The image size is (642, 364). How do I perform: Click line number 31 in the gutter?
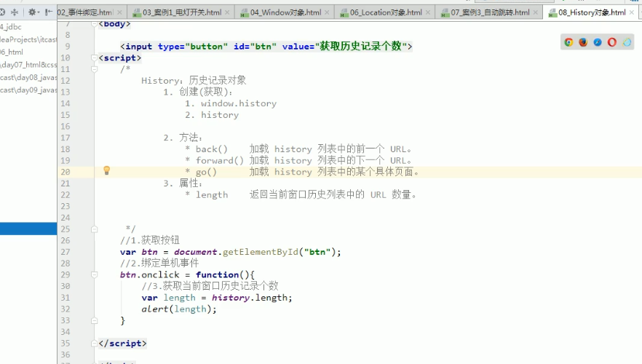66,298
